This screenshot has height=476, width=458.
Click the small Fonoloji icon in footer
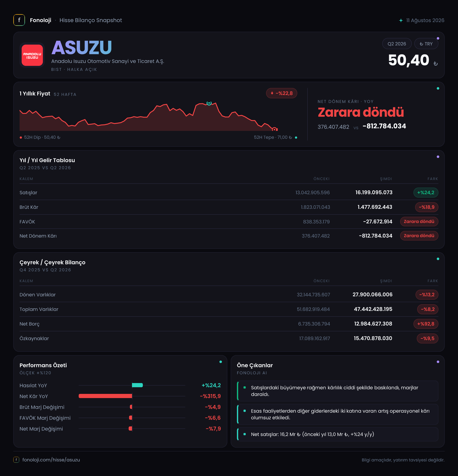(16, 460)
